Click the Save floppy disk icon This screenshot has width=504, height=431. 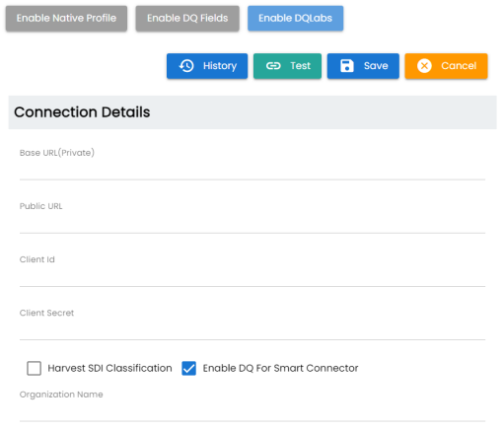(x=347, y=66)
